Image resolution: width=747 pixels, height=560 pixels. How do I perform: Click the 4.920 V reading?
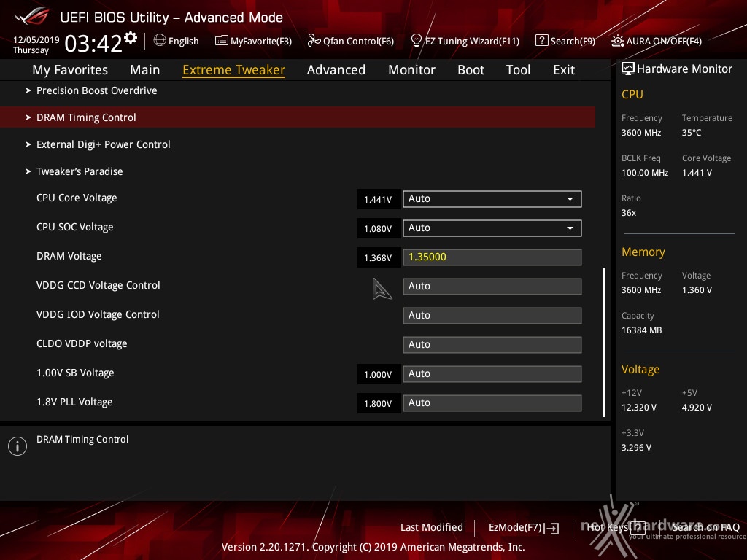pos(697,407)
